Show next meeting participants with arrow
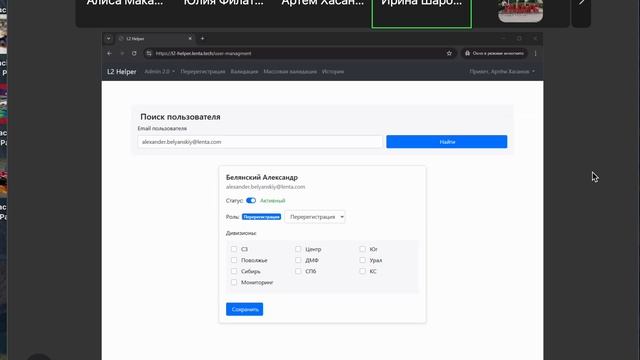 (581, 3)
